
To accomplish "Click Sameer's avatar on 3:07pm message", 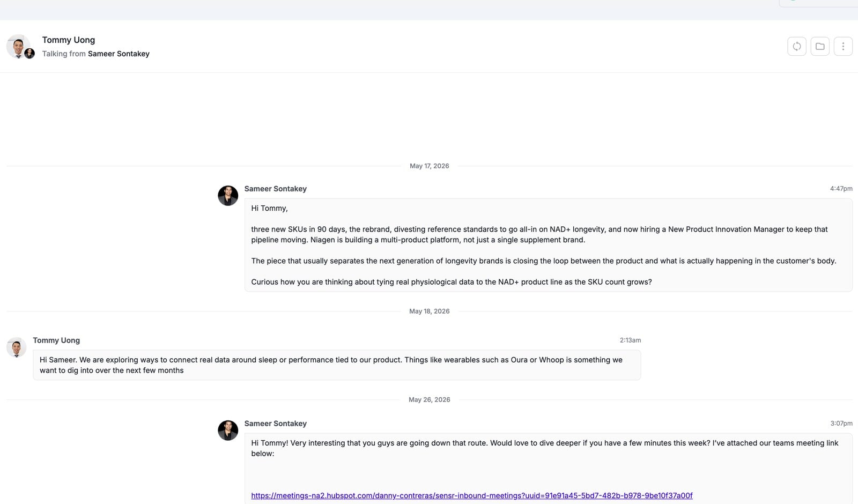I will [x=228, y=431].
